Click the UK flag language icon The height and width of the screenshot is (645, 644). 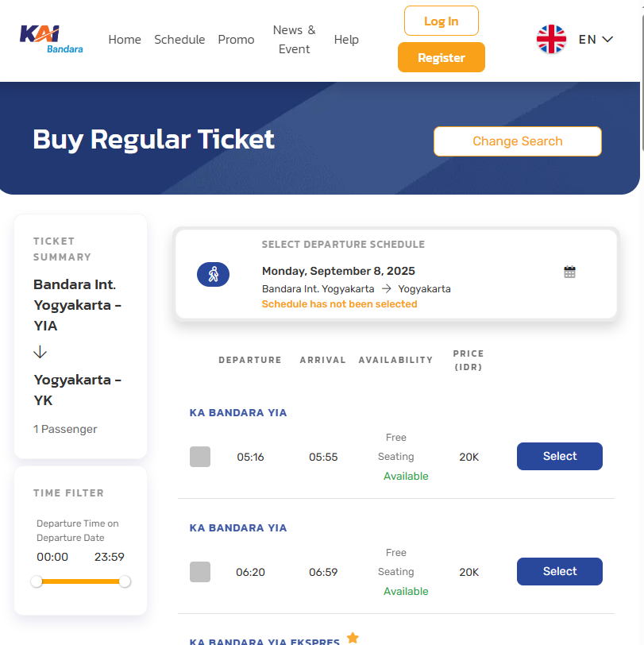pyautogui.click(x=551, y=39)
